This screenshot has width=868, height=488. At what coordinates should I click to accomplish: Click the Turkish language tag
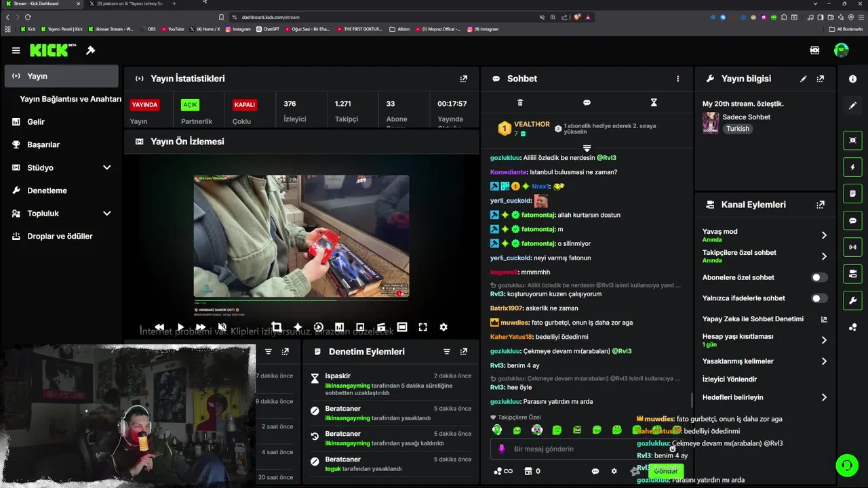(738, 129)
